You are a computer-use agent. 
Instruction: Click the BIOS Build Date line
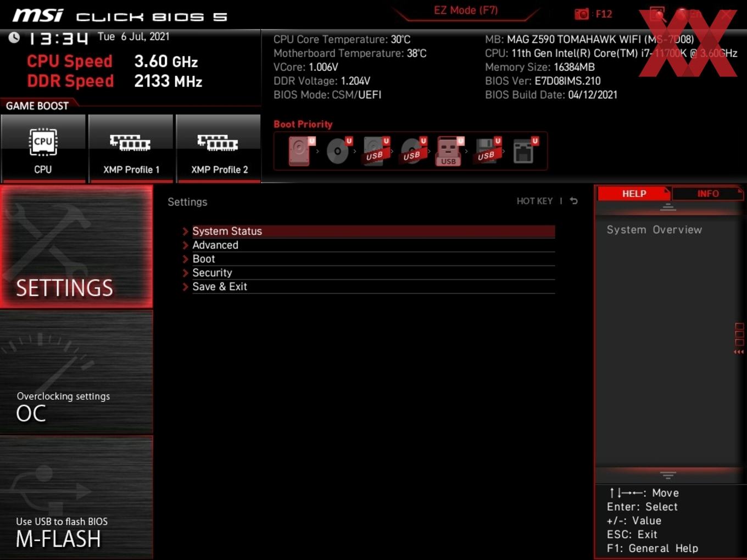[x=551, y=94]
